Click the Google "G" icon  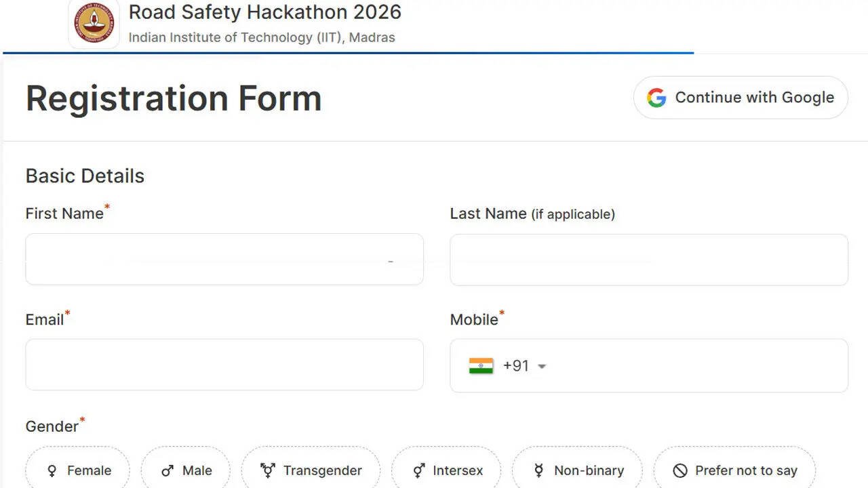tap(656, 98)
